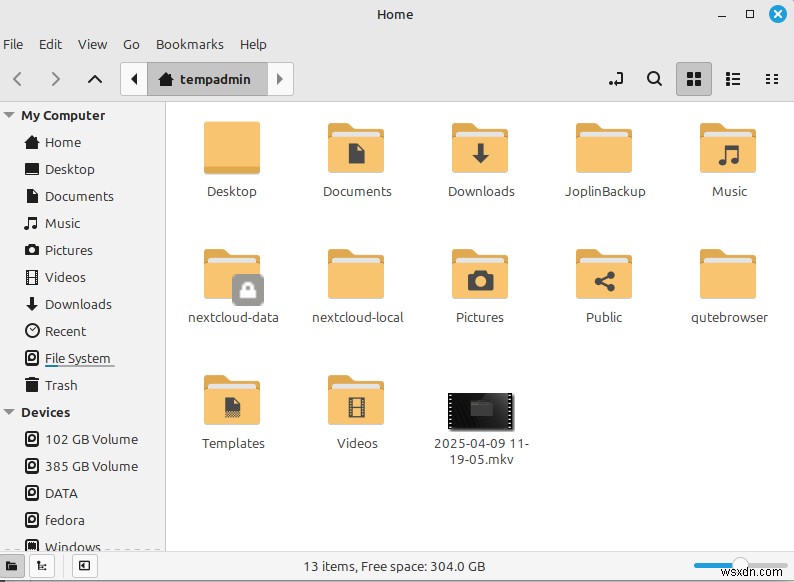Switch to list view
Image resolution: width=794 pixels, height=582 pixels.
click(x=733, y=79)
